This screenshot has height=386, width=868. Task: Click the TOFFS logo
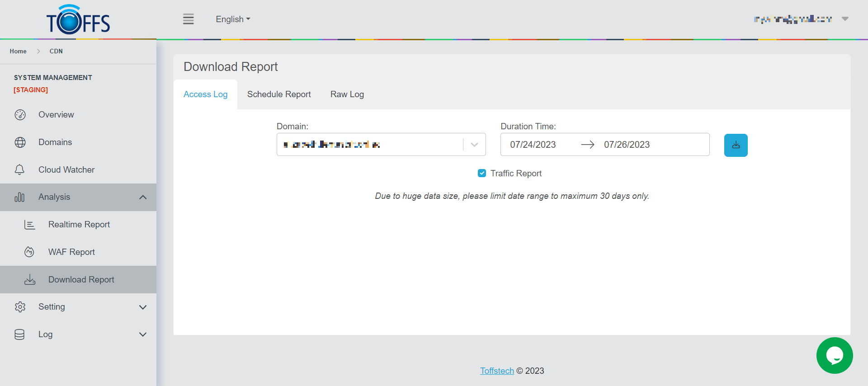pos(78,20)
